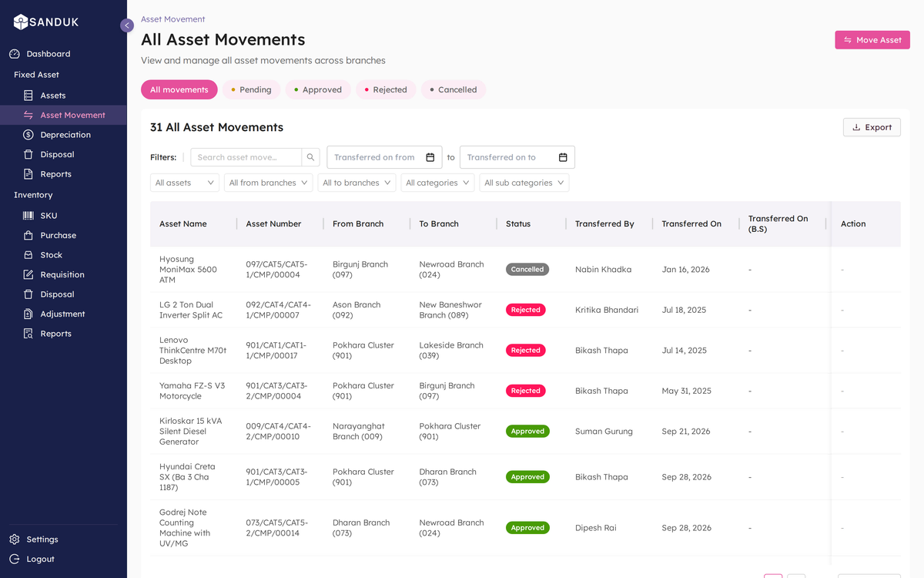Open the All categories dropdown
This screenshot has width=924, height=578.
click(x=437, y=183)
